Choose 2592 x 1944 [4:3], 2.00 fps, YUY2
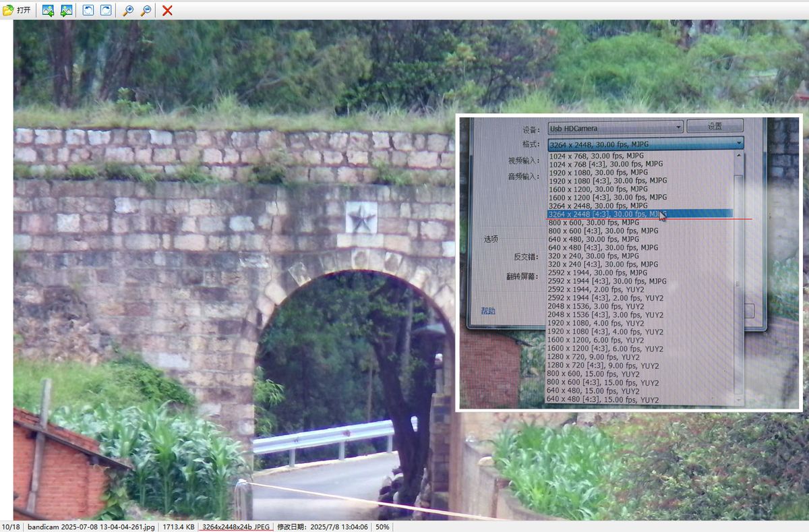Image resolution: width=809 pixels, height=532 pixels. (x=605, y=298)
